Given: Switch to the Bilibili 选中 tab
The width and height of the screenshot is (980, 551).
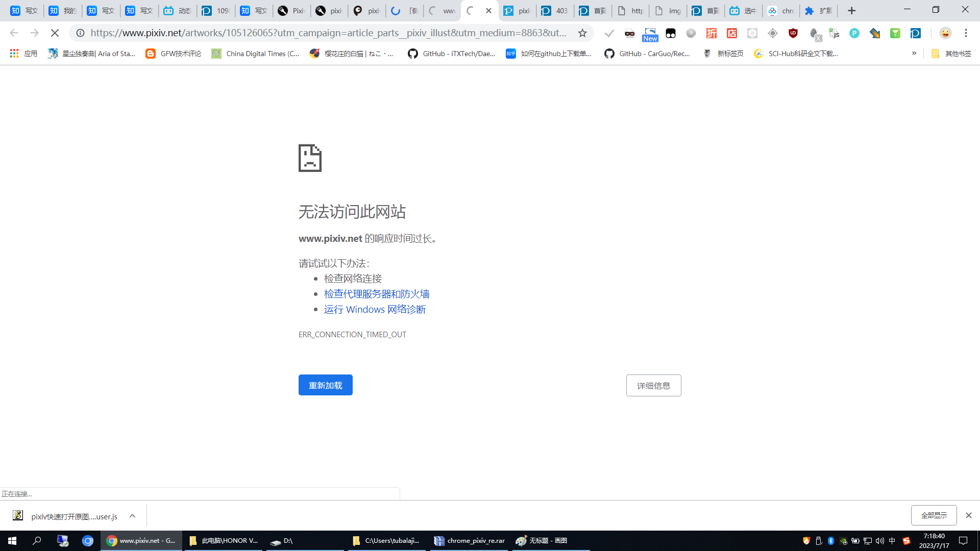Looking at the screenshot, I should tap(743, 11).
